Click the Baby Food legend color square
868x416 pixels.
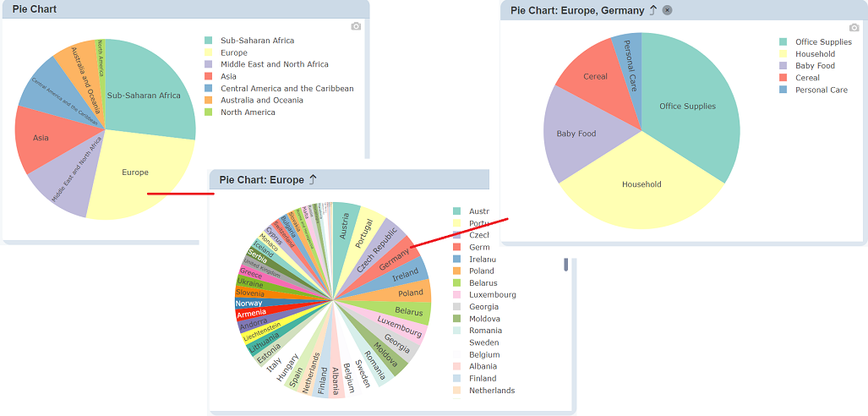783,66
